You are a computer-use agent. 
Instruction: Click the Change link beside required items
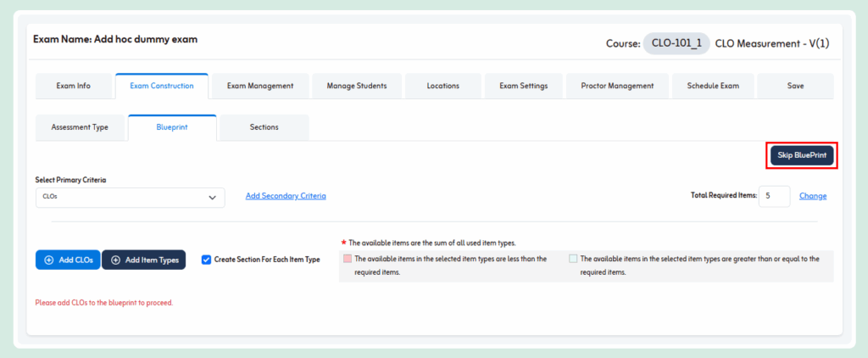click(x=813, y=196)
